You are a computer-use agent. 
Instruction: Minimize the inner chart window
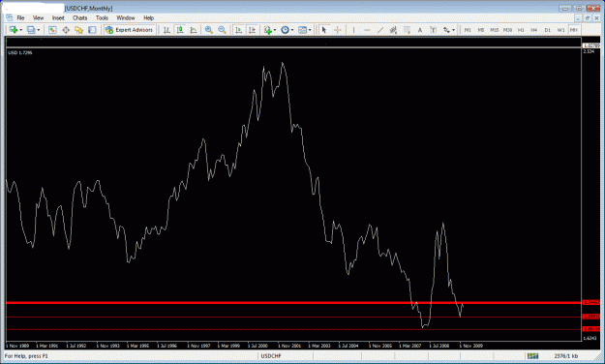point(578,18)
